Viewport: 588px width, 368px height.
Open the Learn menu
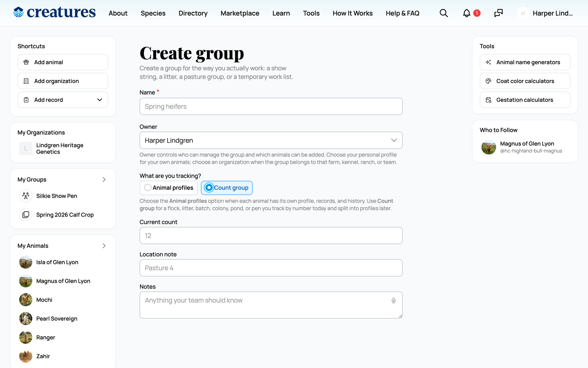281,13
